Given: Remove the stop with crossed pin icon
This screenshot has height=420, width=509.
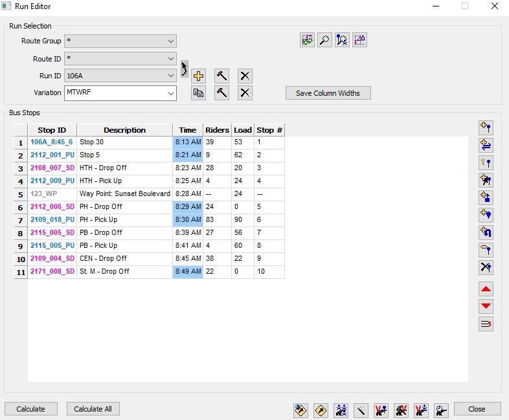Looking at the screenshot, I should 486,267.
